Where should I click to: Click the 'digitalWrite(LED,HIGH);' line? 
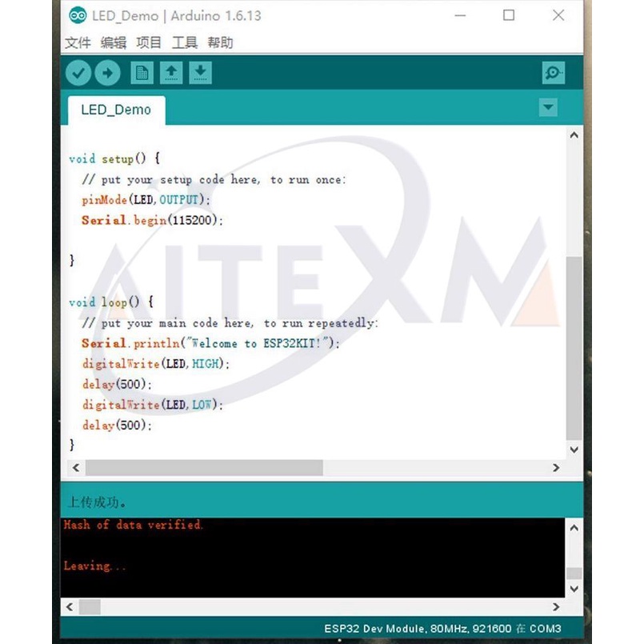coord(156,364)
